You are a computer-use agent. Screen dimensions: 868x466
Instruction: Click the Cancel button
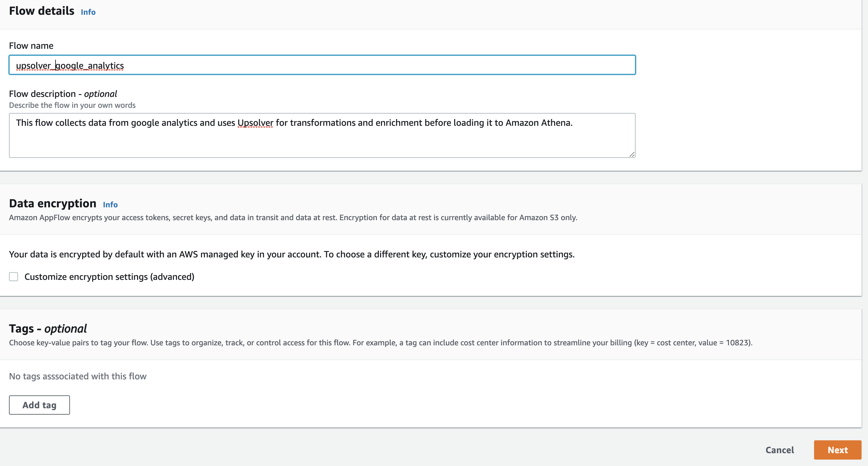(x=779, y=450)
